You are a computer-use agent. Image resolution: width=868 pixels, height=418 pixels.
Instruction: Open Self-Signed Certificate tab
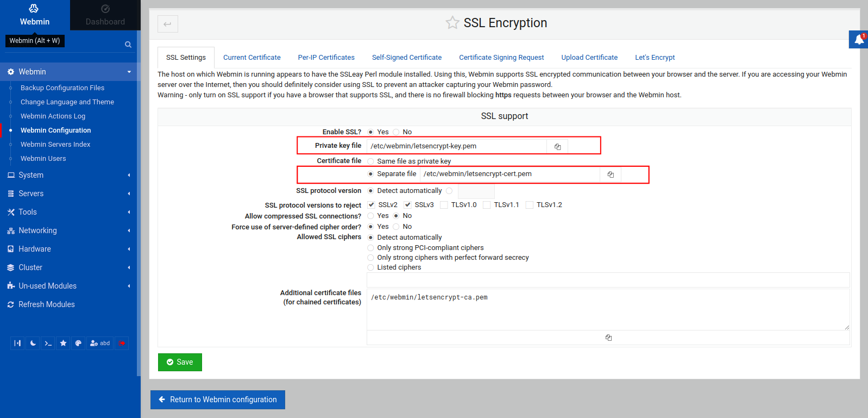407,58
